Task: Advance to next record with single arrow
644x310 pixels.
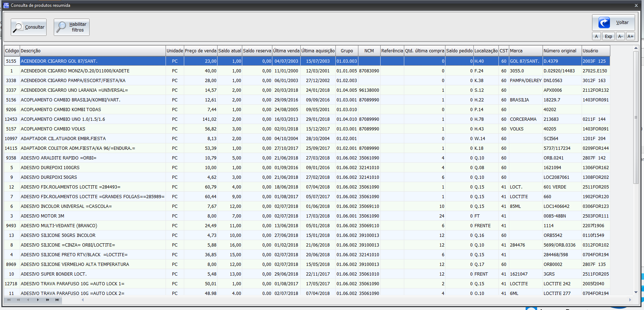Action: (x=38, y=300)
